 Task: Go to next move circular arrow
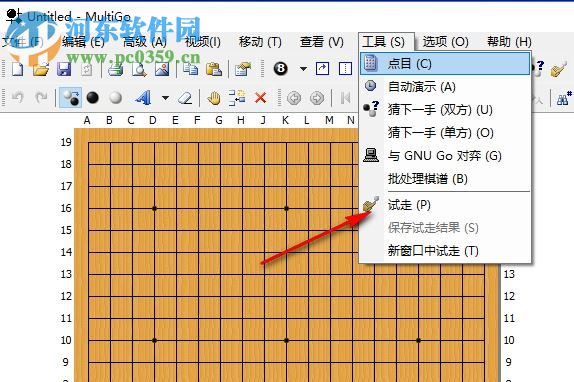point(317,98)
